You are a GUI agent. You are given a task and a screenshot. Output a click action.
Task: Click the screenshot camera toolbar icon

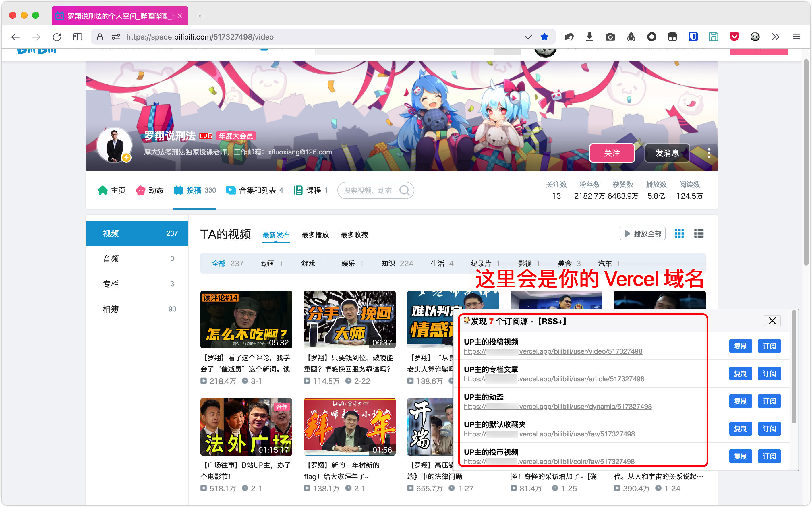[x=610, y=37]
